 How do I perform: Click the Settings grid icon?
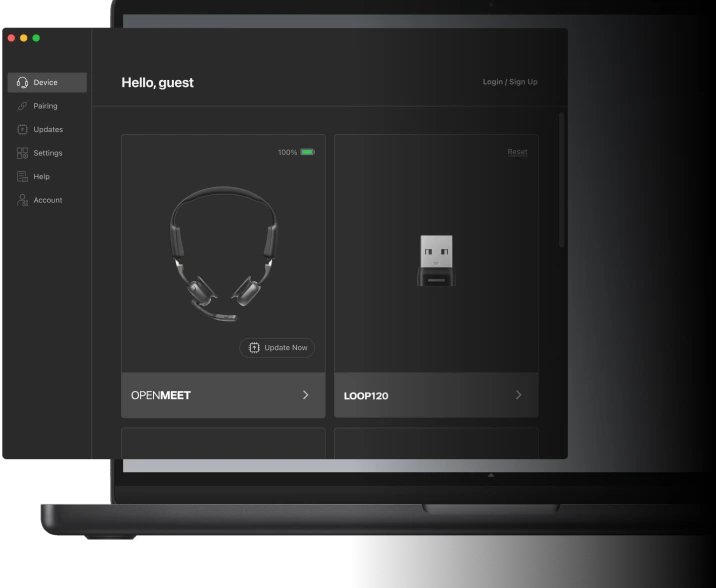pyautogui.click(x=22, y=153)
